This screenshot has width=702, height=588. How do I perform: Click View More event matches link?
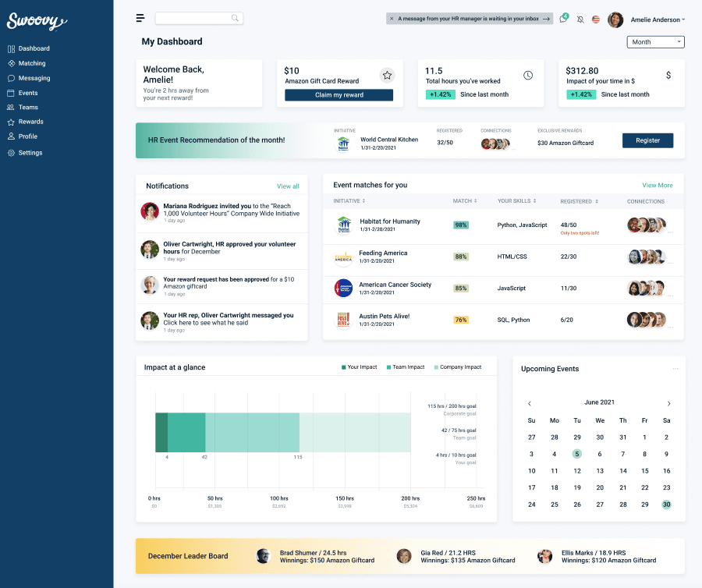(x=658, y=186)
